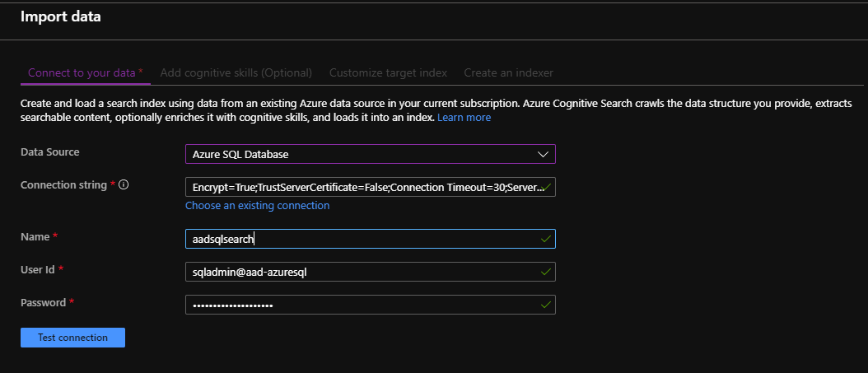Click the Name label
868x373 pixels.
35,236
